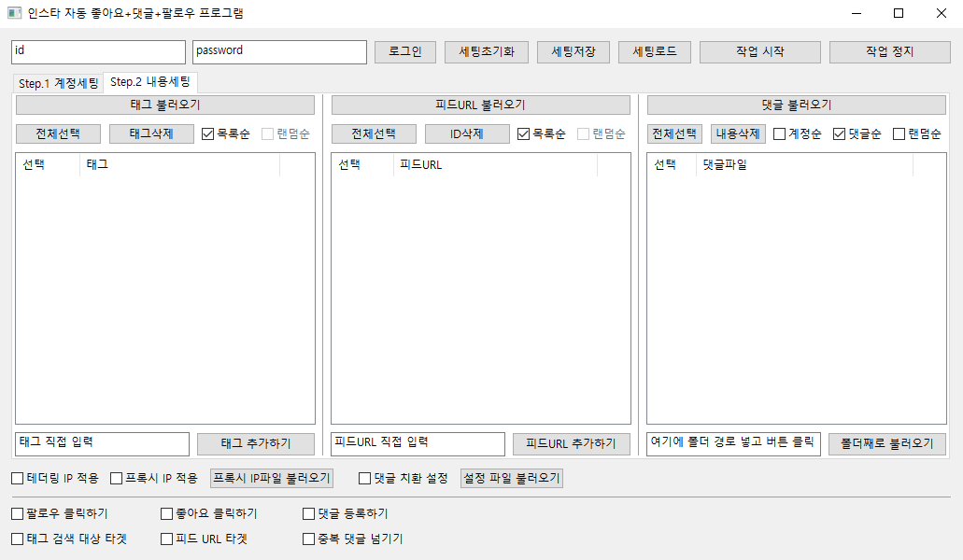The image size is (963, 560).
Task: Start work with 작업 시작 button
Action: (x=759, y=52)
